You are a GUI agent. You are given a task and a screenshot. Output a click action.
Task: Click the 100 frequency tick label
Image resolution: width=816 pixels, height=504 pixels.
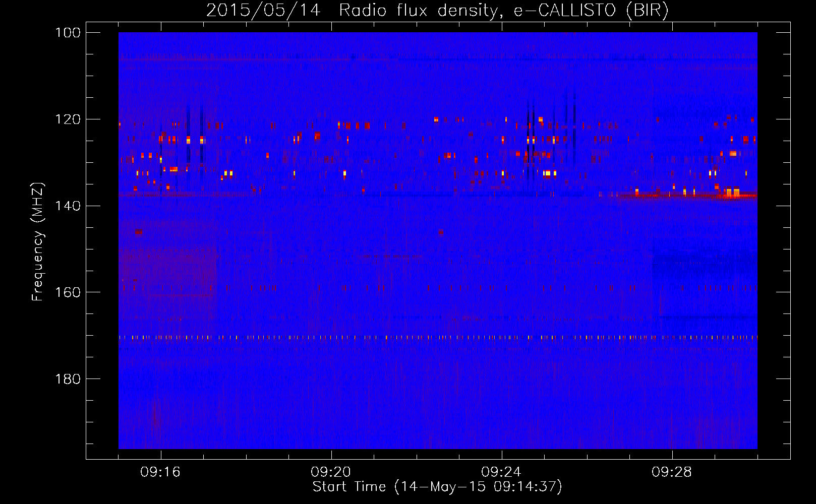click(68, 32)
